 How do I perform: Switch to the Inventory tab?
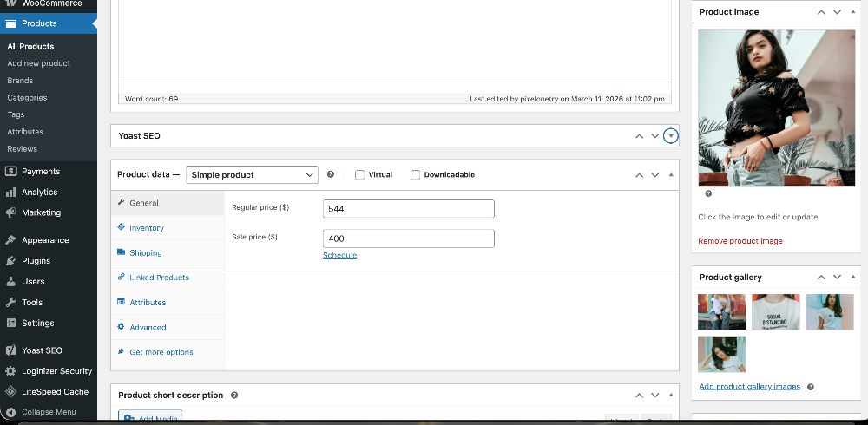(x=168, y=228)
